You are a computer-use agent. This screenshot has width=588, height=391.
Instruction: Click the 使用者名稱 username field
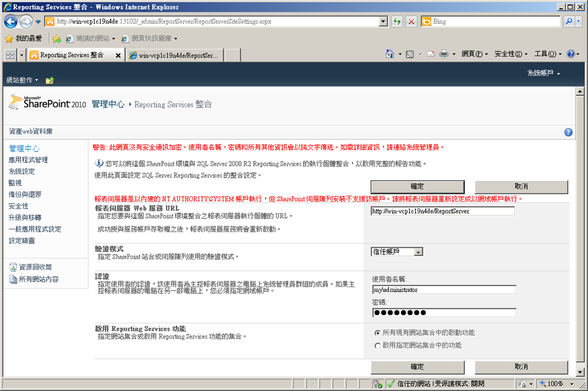(x=444, y=290)
